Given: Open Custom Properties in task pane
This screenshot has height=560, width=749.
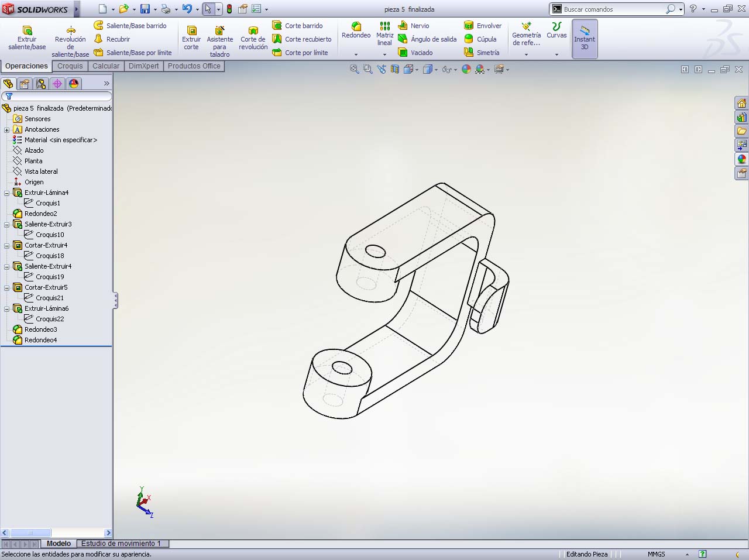Looking at the screenshot, I should click(741, 173).
